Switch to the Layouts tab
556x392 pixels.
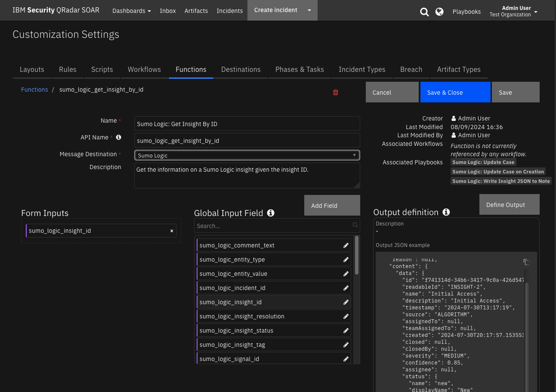pos(32,69)
